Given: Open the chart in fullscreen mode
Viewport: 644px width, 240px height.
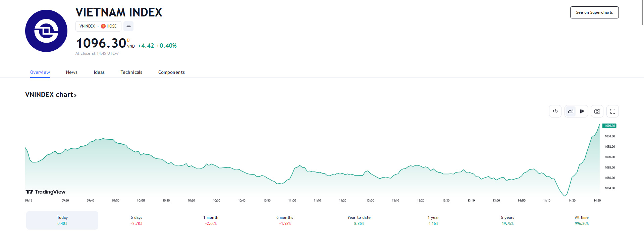Looking at the screenshot, I should [612, 111].
